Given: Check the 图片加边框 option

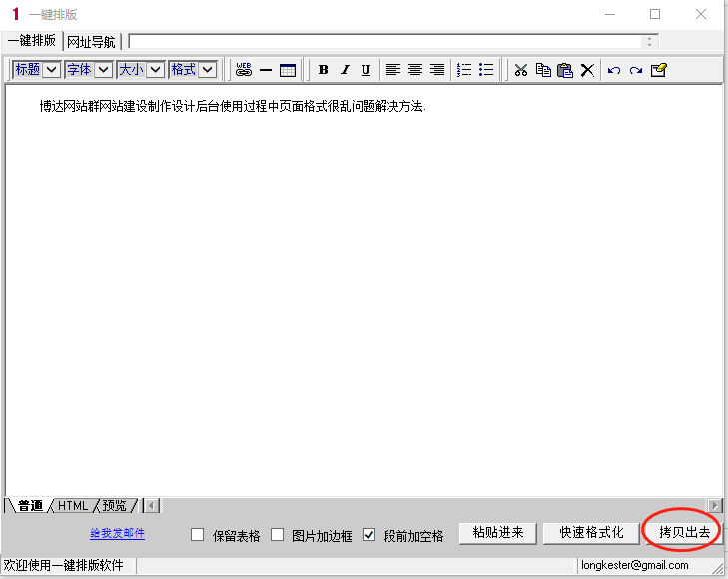Looking at the screenshot, I should [x=278, y=535].
